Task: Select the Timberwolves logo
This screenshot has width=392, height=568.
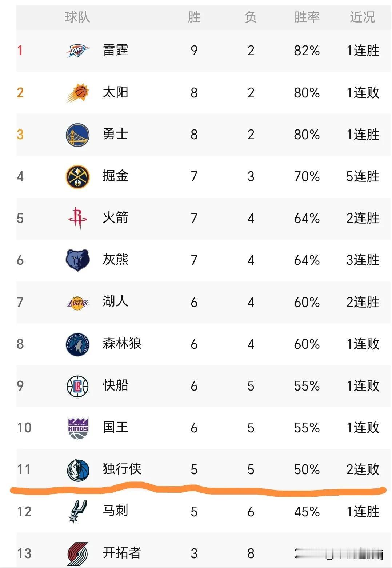Action: (77, 344)
